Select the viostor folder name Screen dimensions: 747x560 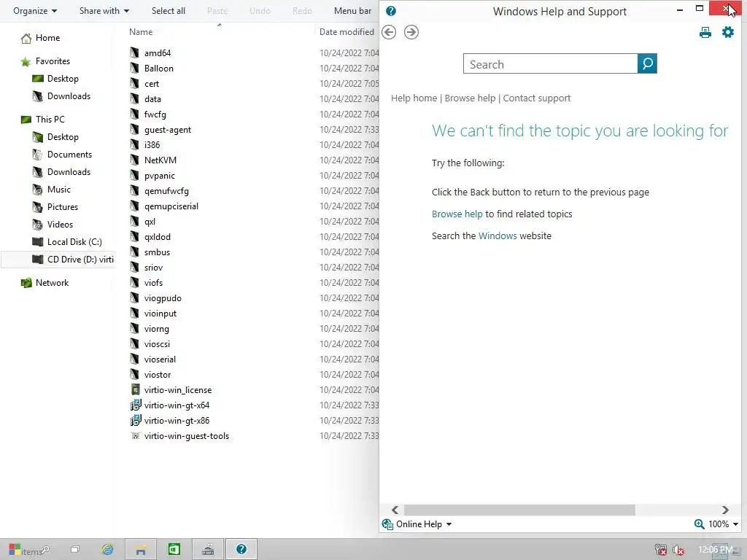pos(158,375)
